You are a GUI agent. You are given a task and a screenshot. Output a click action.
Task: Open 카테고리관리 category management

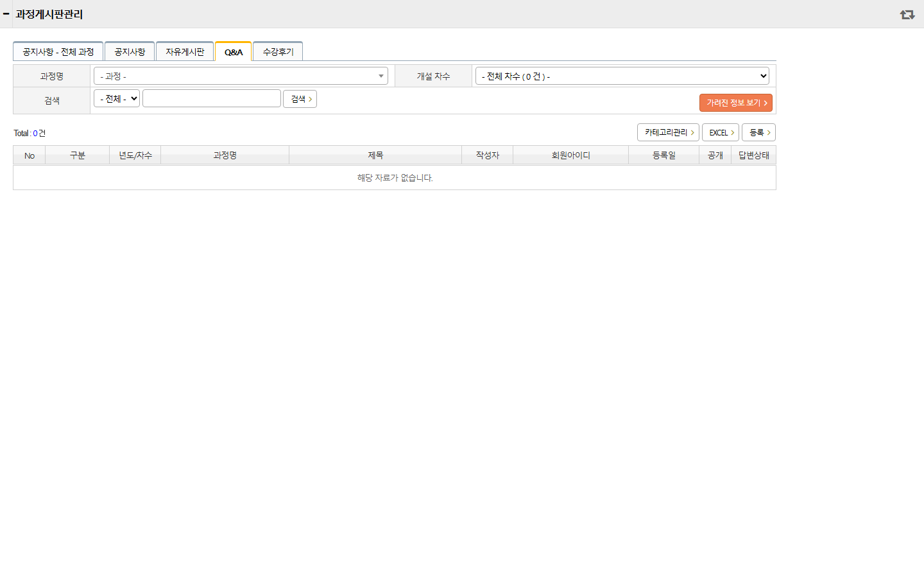tap(668, 132)
